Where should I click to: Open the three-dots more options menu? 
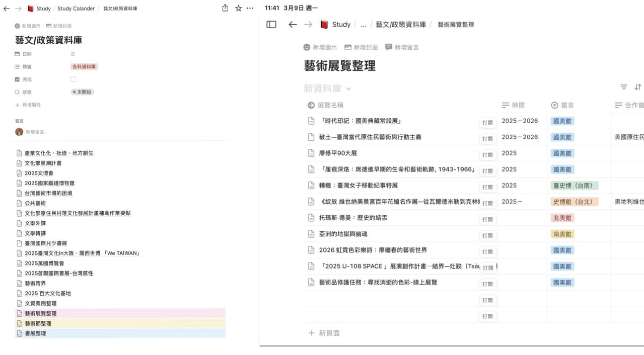tap(250, 8)
